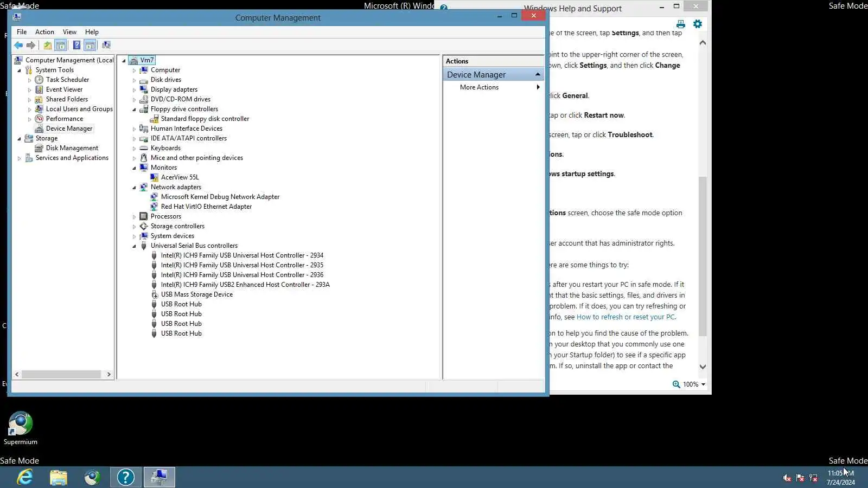The width and height of the screenshot is (868, 488).
Task: Click the AcerView 55L monitor icon
Action: (154, 177)
